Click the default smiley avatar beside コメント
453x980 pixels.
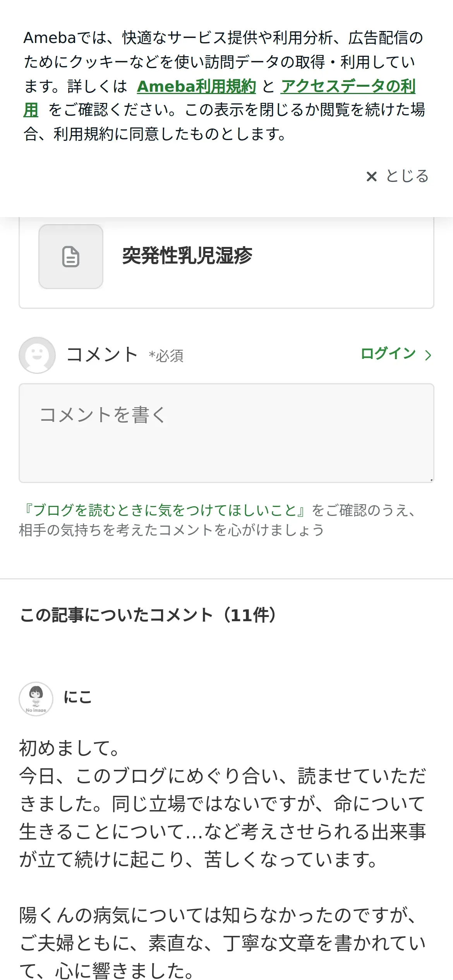[37, 355]
